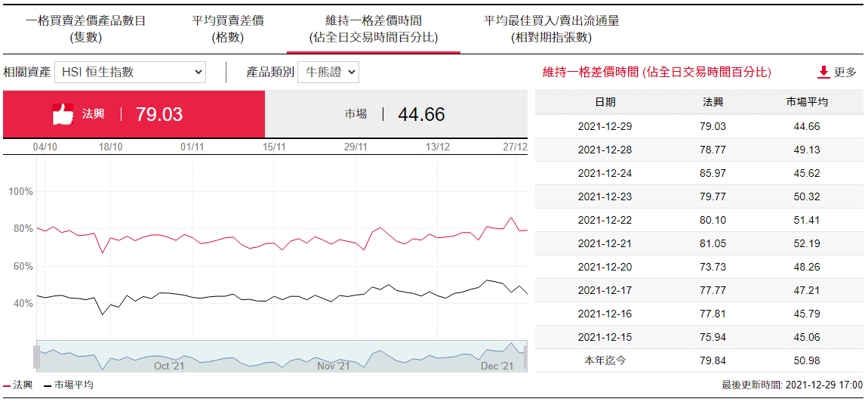Click the 15/11 chart axis date
The width and height of the screenshot is (868, 402).
tap(274, 147)
